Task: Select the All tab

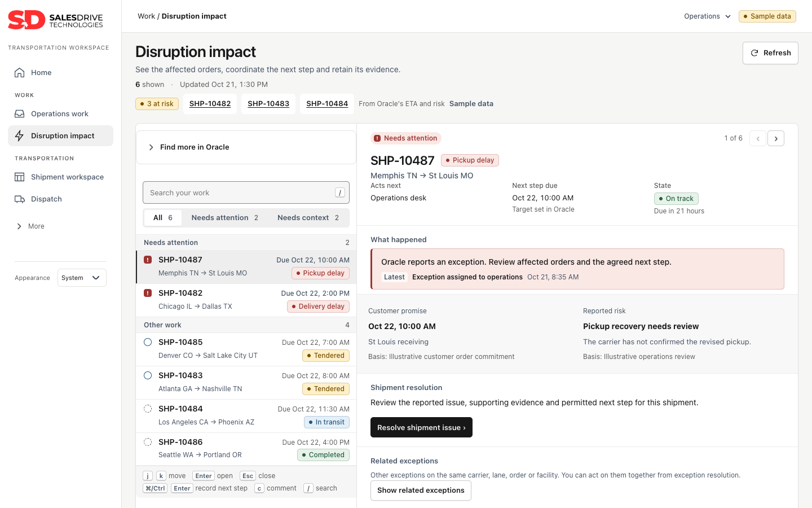Action: pos(163,218)
